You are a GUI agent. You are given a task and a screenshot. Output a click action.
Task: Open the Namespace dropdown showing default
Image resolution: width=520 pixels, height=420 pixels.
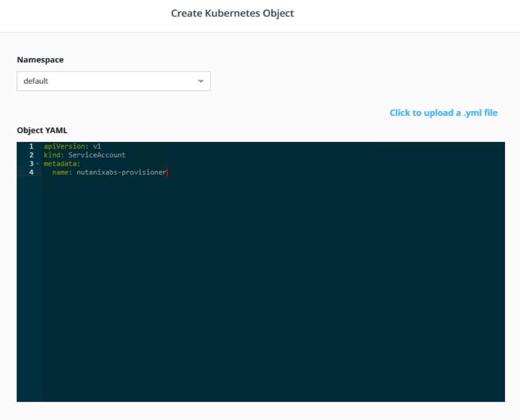113,81
